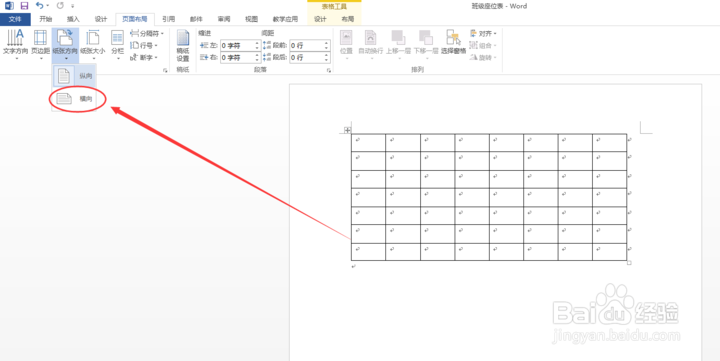Click the left indent 左 input field
Screen dimensions: 720x361
[x=237, y=45]
